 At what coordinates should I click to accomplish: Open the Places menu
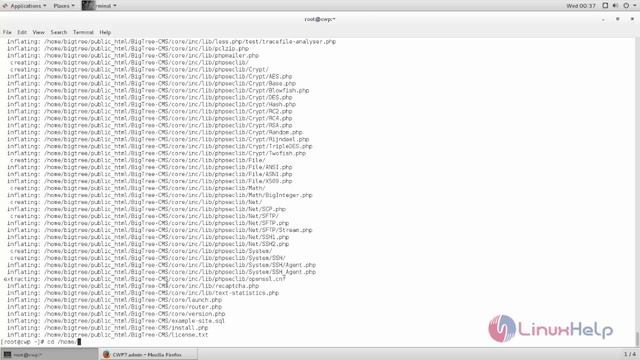(64, 6)
